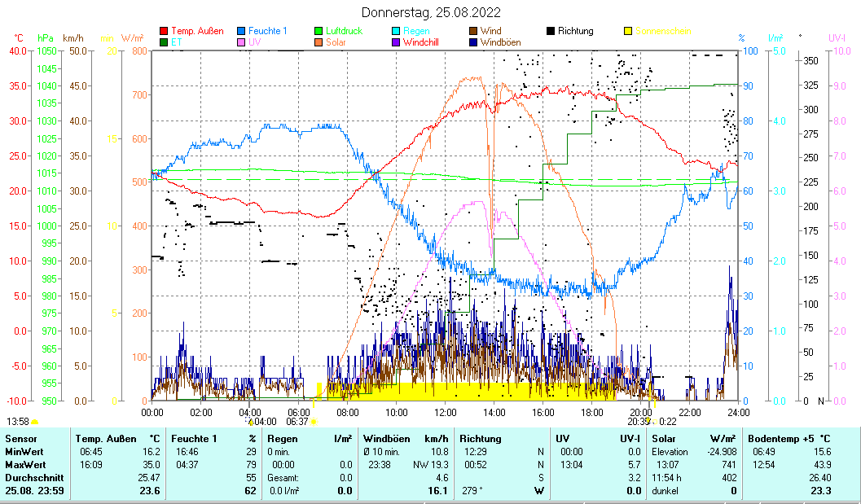Click the 'Regen' legend label
The height and width of the screenshot is (504, 861).
coord(416,31)
